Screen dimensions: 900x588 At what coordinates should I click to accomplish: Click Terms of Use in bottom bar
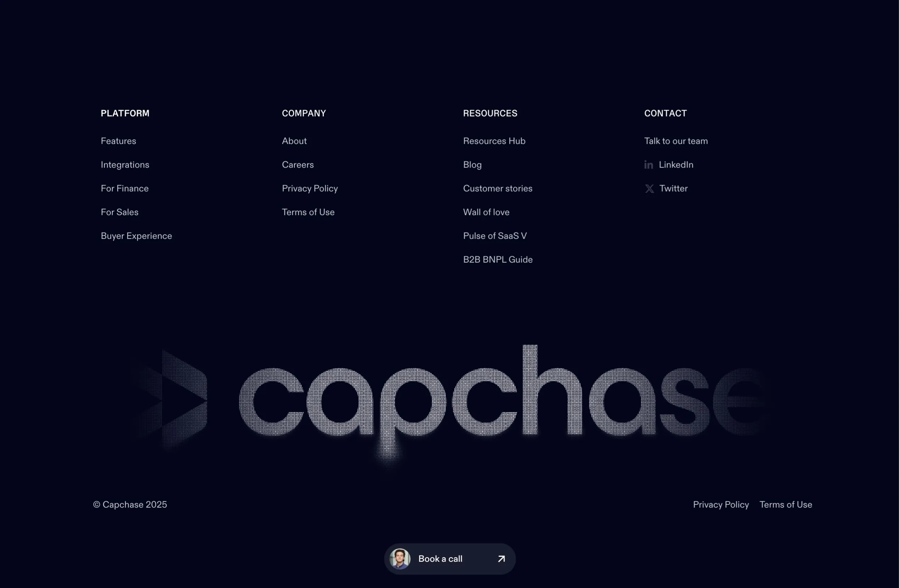[786, 505]
